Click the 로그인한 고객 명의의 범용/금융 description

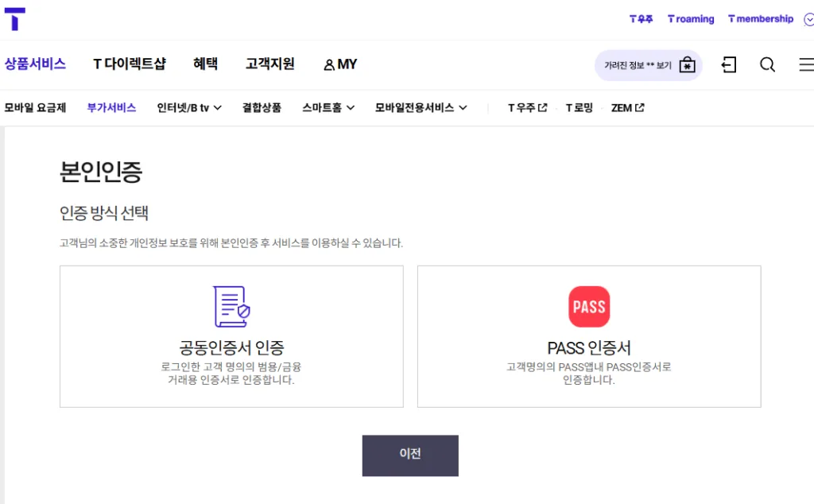[231, 373]
